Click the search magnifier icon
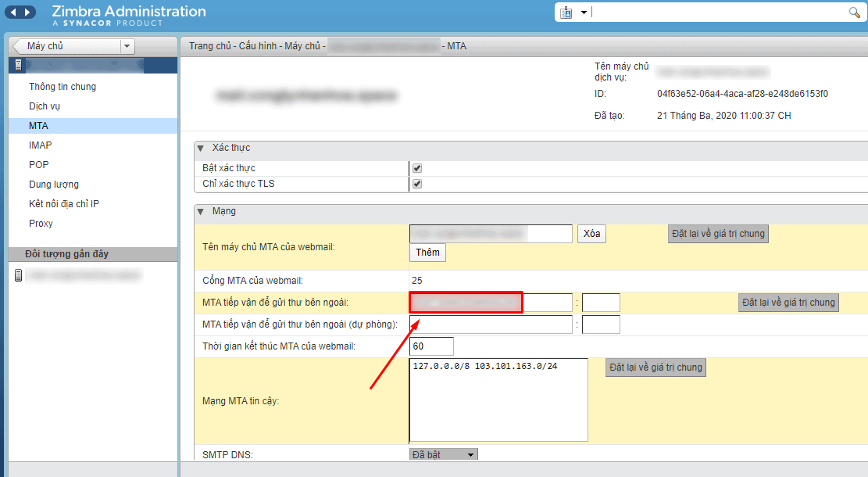 click(855, 13)
